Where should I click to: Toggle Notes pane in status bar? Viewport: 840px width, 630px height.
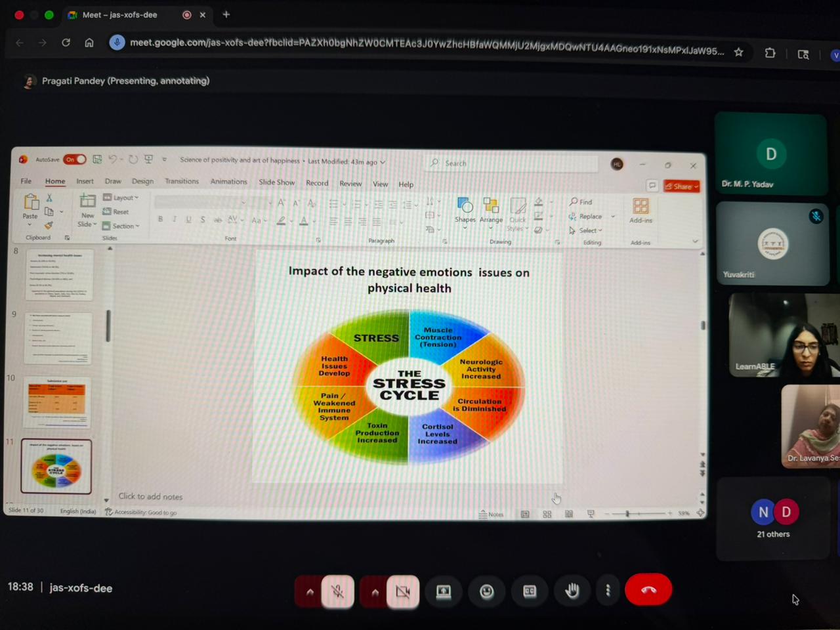click(x=492, y=514)
